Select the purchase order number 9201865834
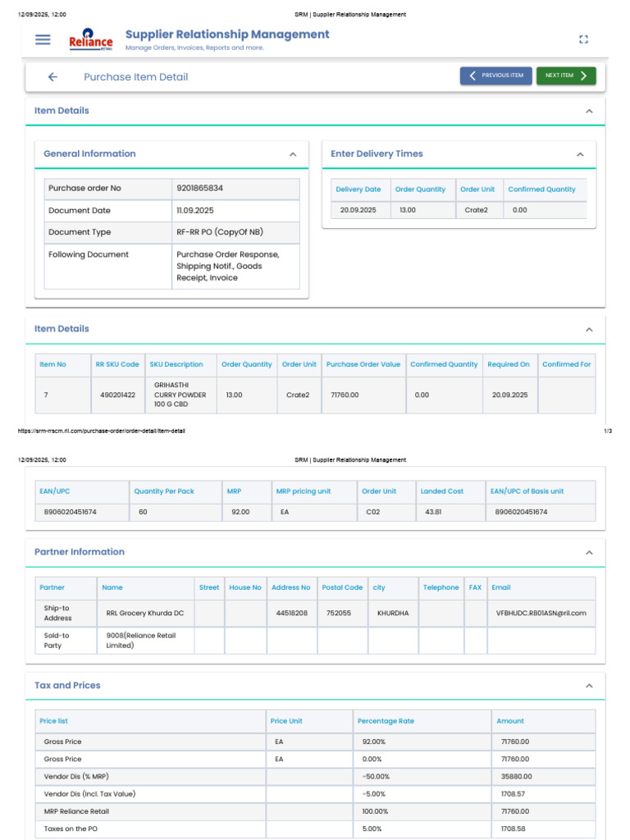630x840 pixels. [200, 188]
